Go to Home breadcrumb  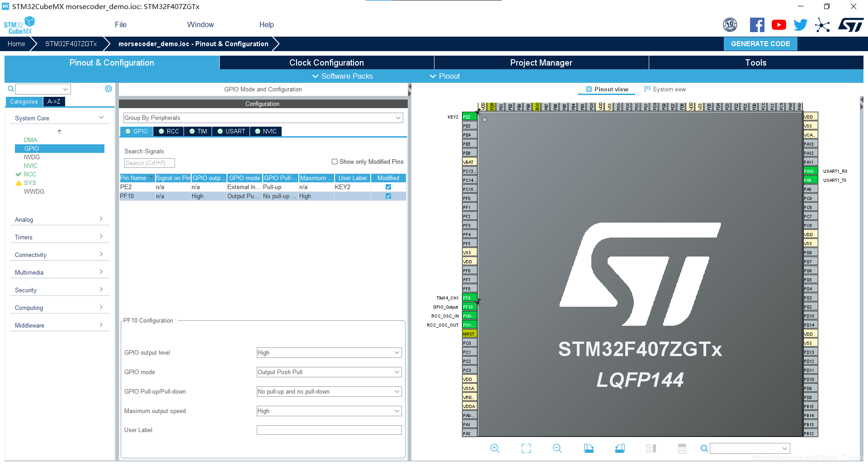click(x=16, y=44)
